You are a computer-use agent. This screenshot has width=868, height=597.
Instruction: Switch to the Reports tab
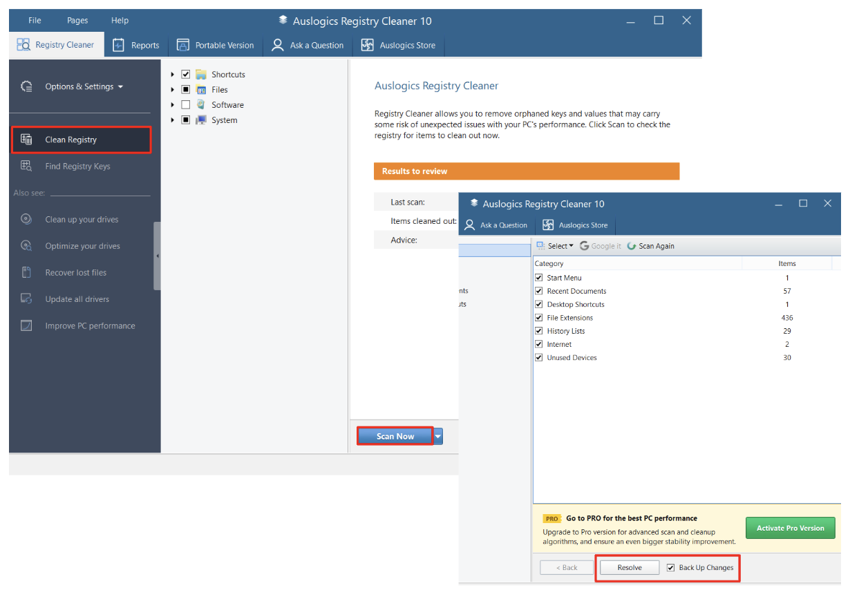tap(136, 44)
